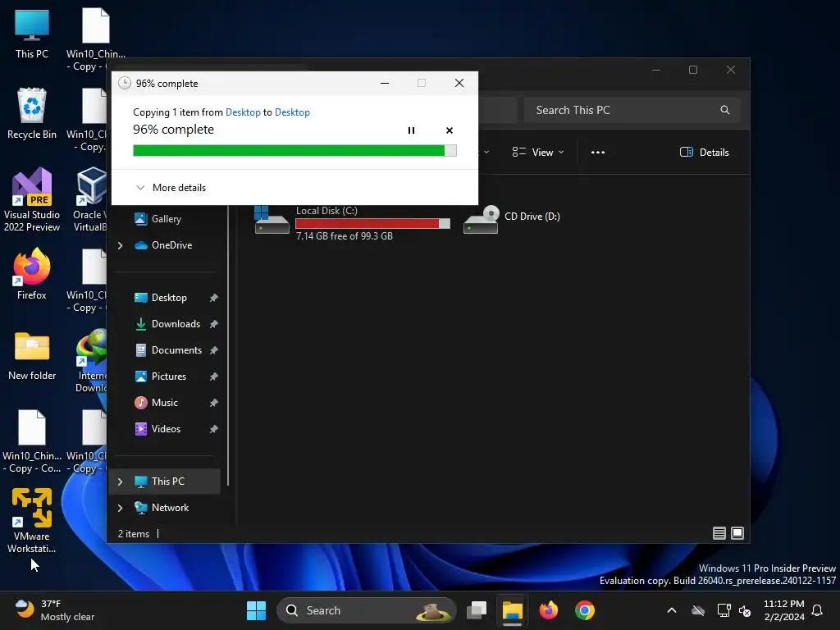Click the navigation pane scrollbar
This screenshot has height=630, width=840.
(x=229, y=345)
